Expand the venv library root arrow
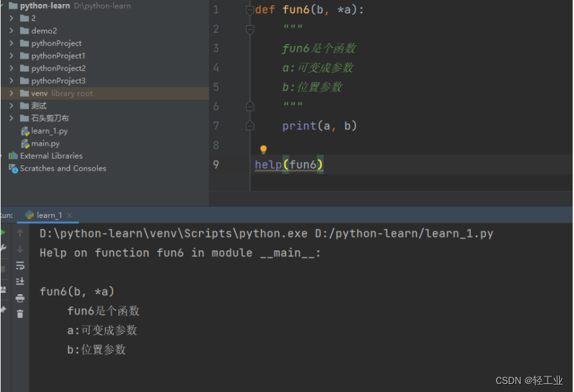 pos(11,93)
